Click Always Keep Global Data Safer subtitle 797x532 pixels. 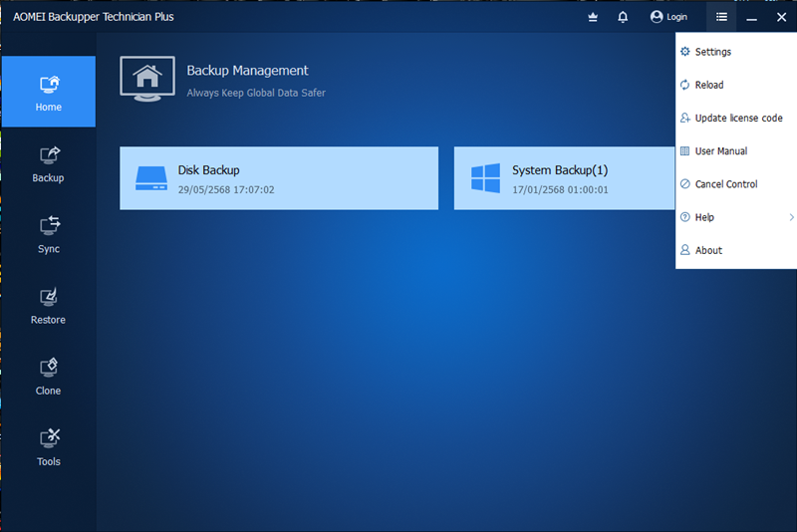(256, 93)
